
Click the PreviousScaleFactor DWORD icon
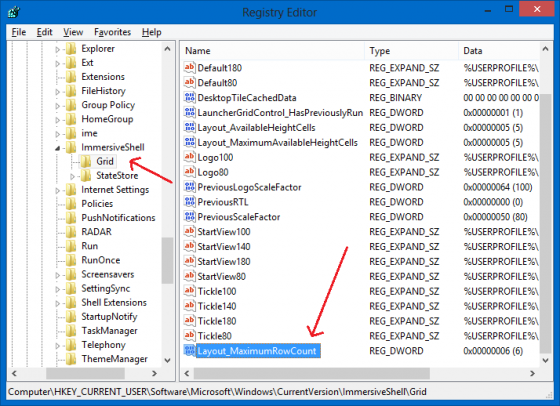[189, 217]
